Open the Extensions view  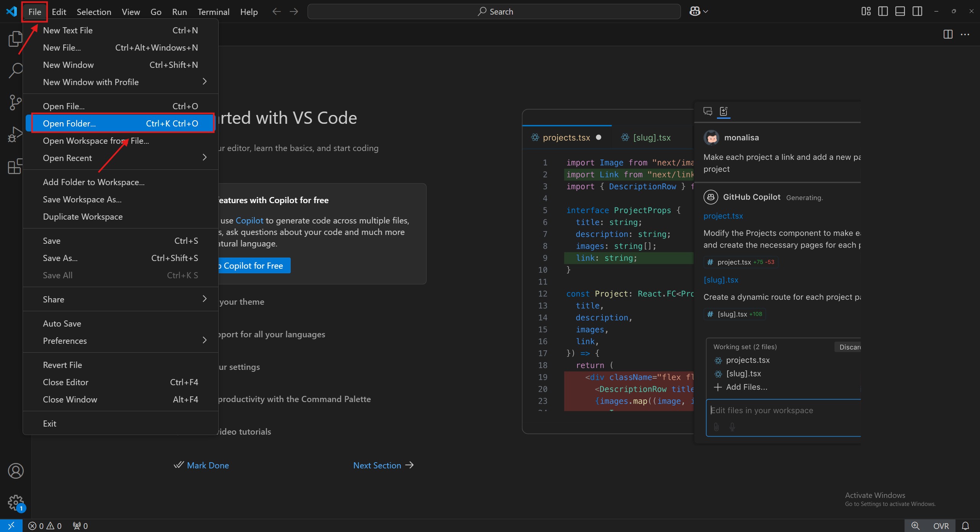click(x=15, y=166)
